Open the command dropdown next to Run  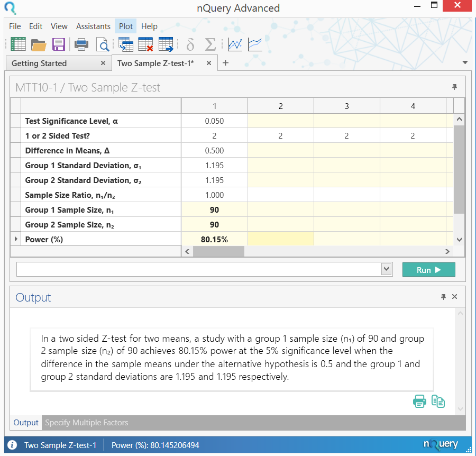386,269
